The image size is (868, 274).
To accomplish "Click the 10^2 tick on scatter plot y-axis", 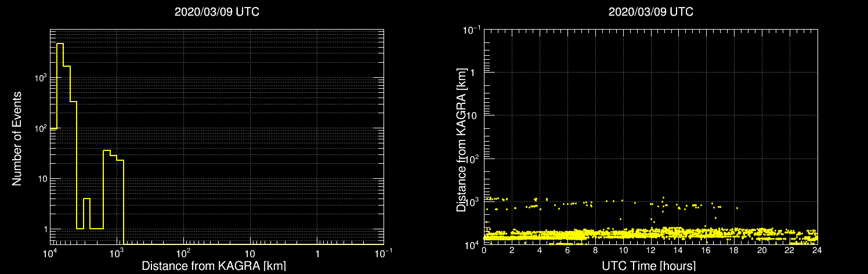I will pyautogui.click(x=473, y=158).
